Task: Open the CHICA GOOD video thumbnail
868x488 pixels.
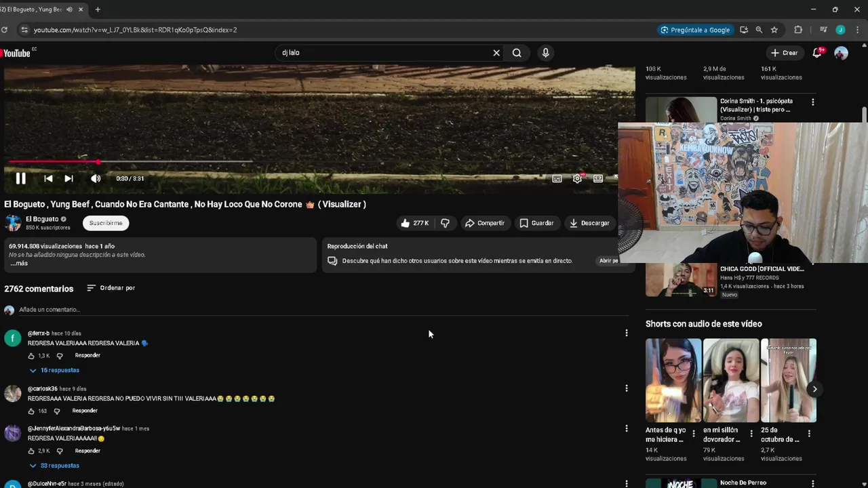Action: [681, 280]
